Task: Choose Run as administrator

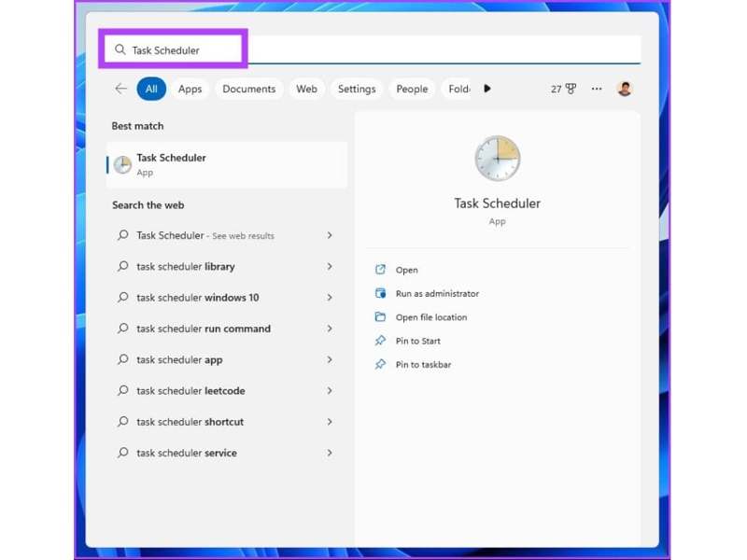Action: click(437, 294)
